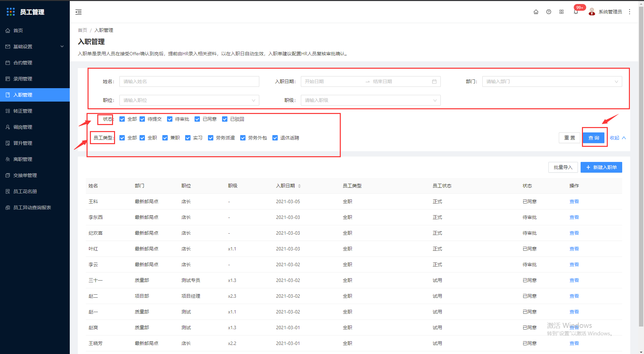Click the 新建入职单 button
This screenshot has width=644, height=354.
pyautogui.click(x=601, y=167)
